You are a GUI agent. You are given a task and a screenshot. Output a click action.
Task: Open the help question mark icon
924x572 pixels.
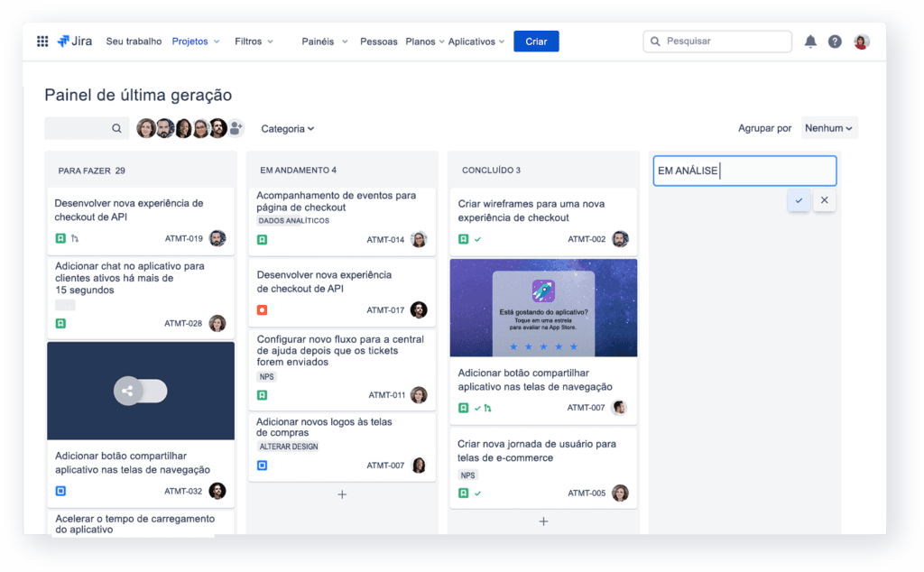coord(835,41)
